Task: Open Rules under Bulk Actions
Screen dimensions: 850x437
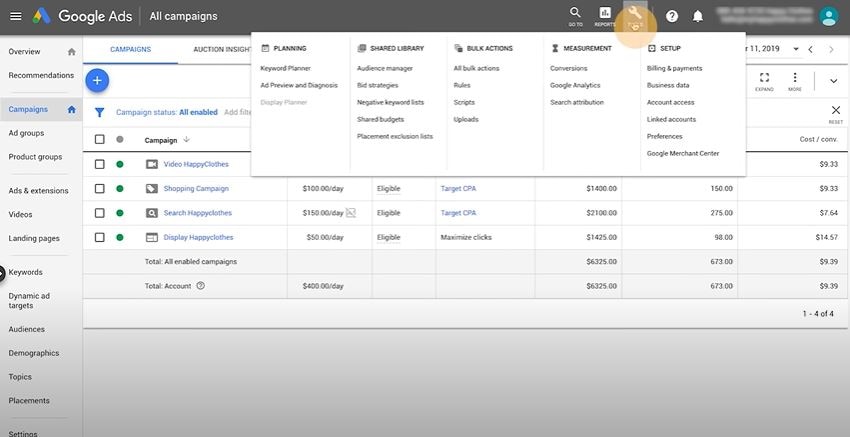Action: [x=462, y=85]
